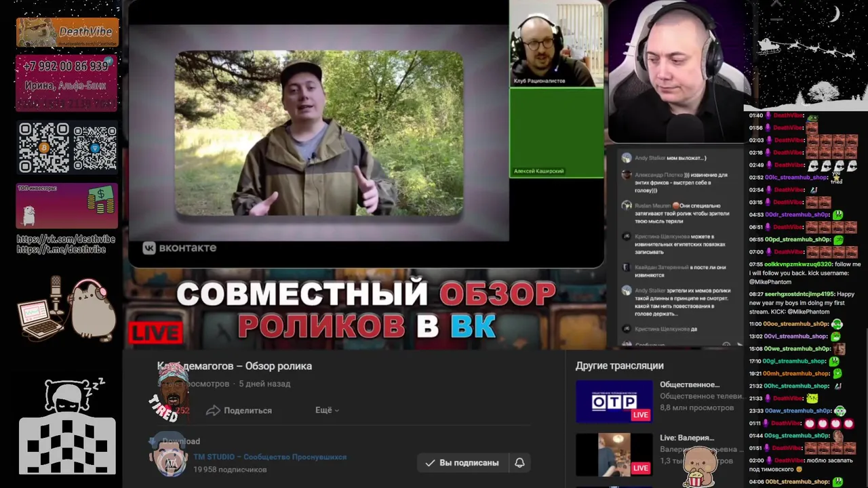
Task: Click the stack of money icon in ТОП-инвесторы
Action: [101, 201]
